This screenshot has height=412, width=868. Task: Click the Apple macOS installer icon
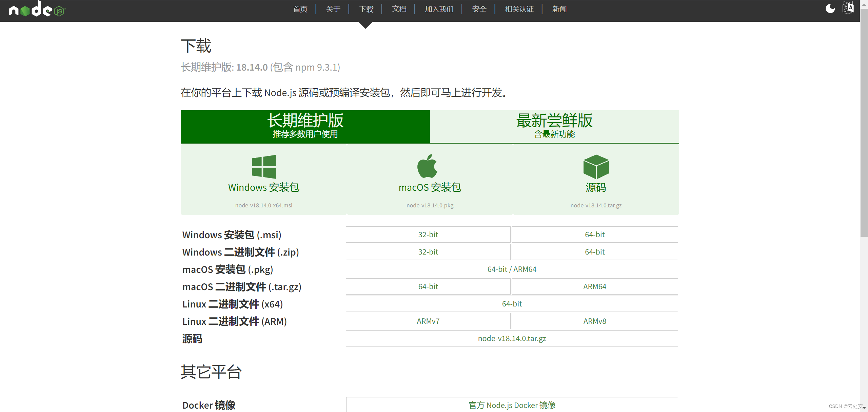pyautogui.click(x=427, y=166)
